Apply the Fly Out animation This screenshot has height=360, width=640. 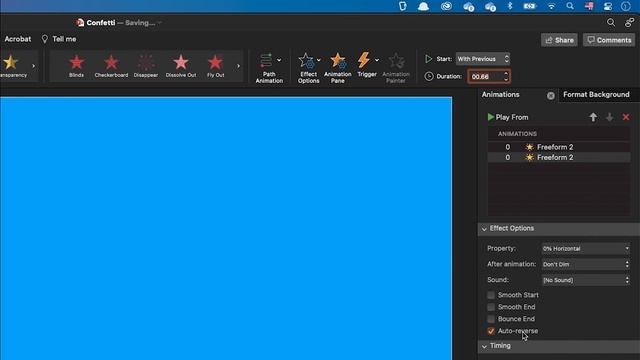216,66
